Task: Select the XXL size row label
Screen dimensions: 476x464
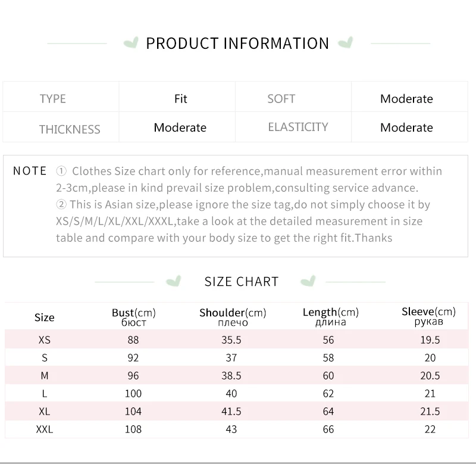Action: click(45, 429)
